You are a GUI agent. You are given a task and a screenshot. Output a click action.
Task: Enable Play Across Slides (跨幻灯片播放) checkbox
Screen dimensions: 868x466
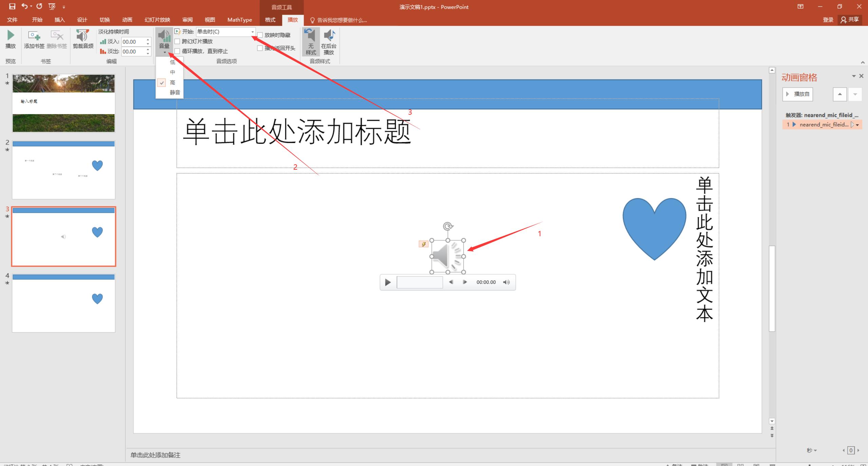(178, 41)
